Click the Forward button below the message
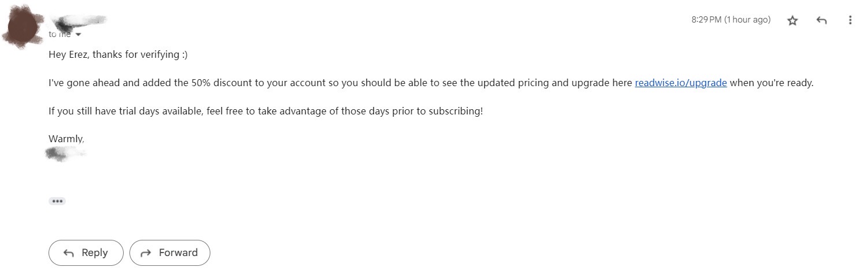The width and height of the screenshot is (868, 278). 169,253
